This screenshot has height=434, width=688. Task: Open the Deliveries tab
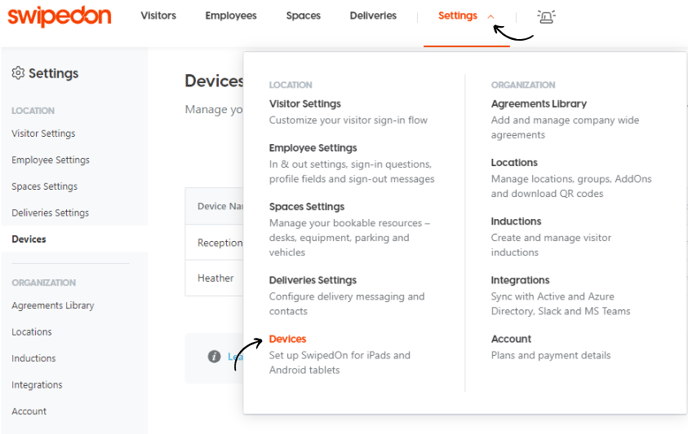pos(373,16)
